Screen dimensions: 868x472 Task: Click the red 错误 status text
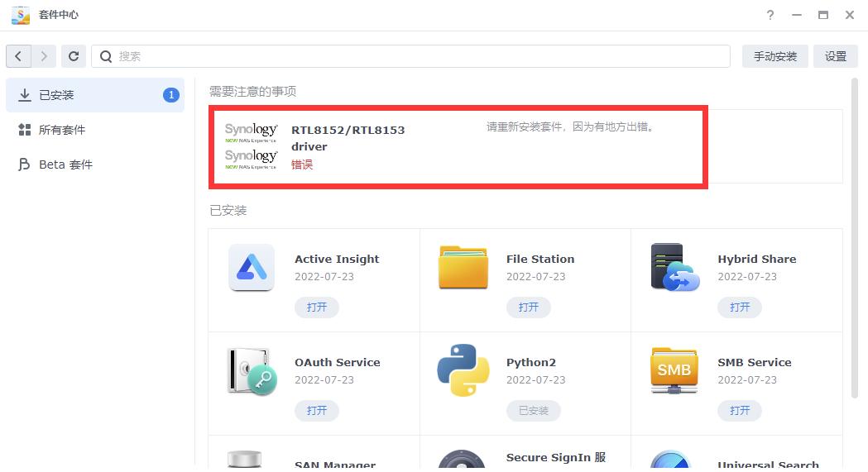click(x=302, y=164)
